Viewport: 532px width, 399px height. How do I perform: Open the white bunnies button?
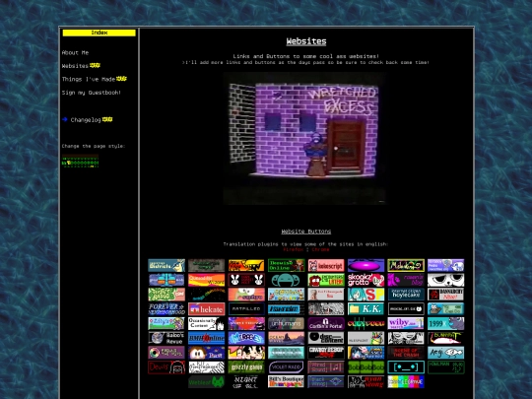[x=246, y=280]
